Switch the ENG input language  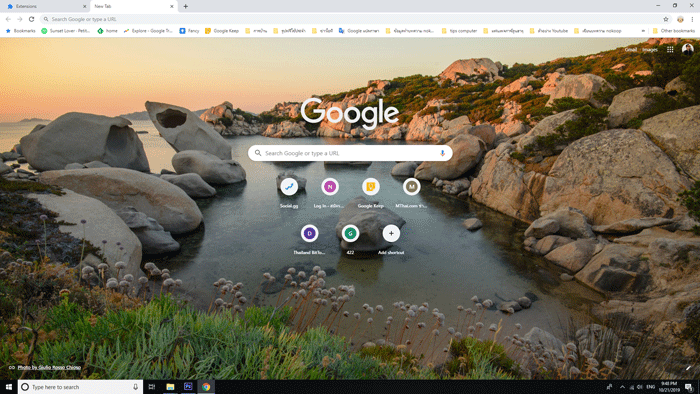650,387
